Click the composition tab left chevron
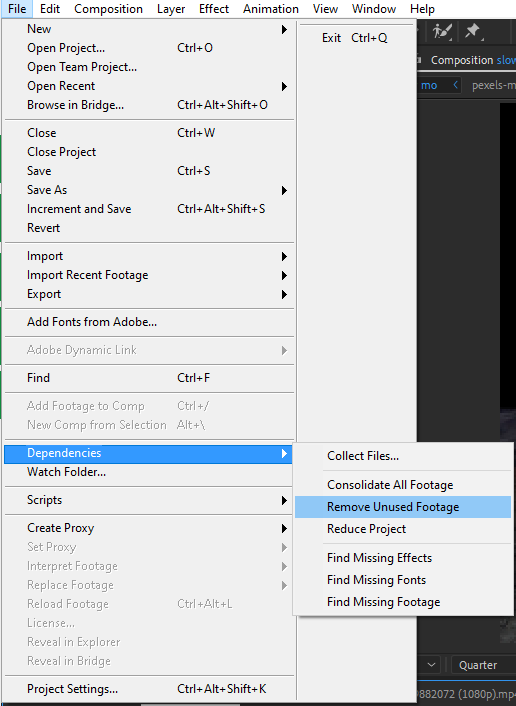 (x=456, y=85)
